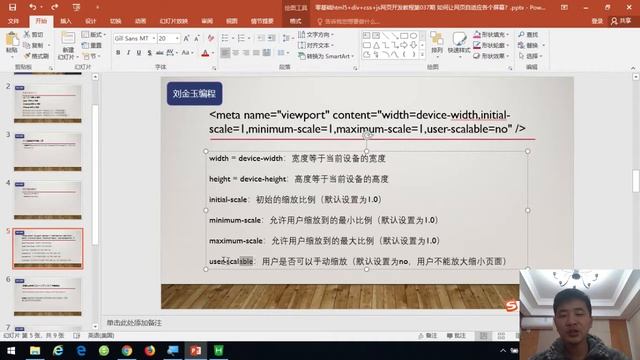Open Arrange options
This screenshot has height=360, width=640.
click(x=437, y=44)
